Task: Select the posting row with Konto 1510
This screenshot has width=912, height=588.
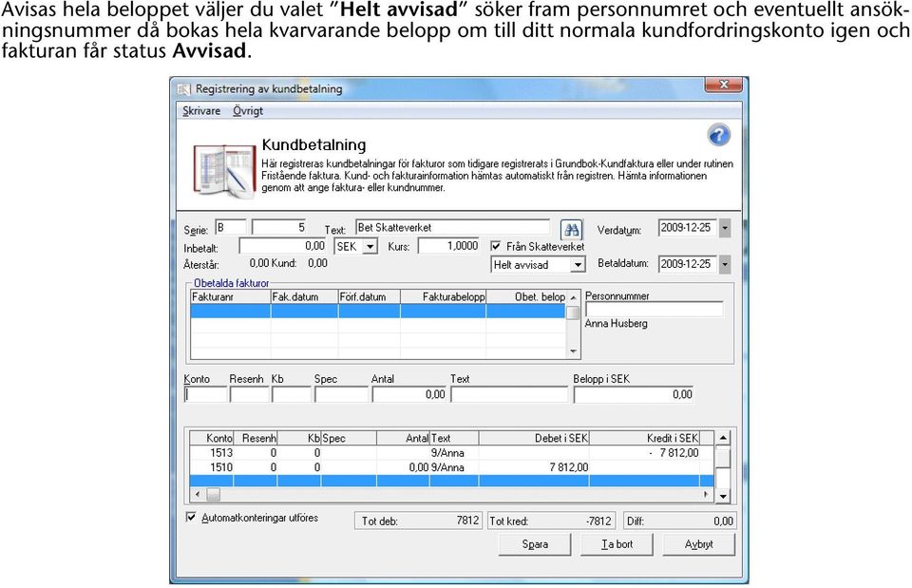Action: [451, 467]
